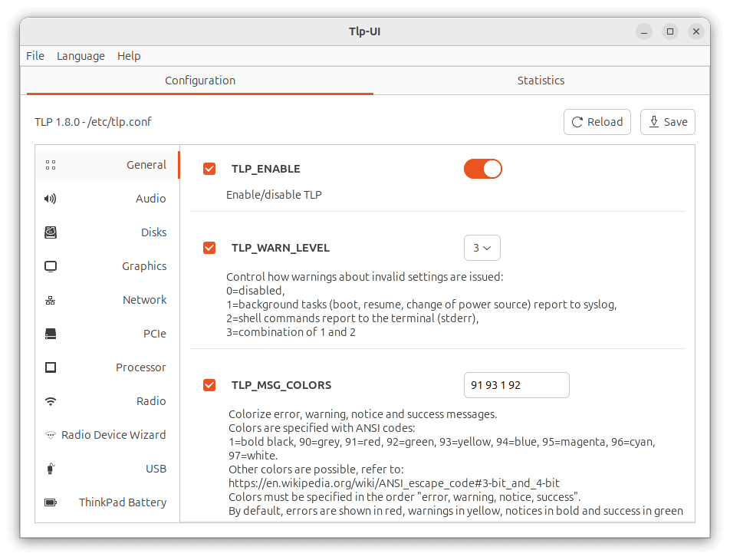730x560 pixels.
Task: Switch to the Statistics tab
Action: tap(541, 80)
